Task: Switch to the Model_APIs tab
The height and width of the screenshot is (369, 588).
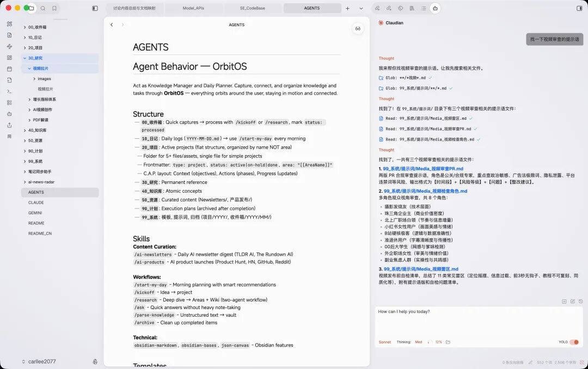Action: [x=193, y=8]
